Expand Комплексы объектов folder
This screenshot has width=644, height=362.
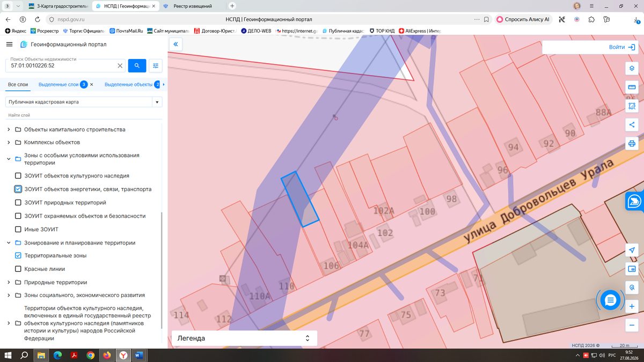tap(9, 143)
